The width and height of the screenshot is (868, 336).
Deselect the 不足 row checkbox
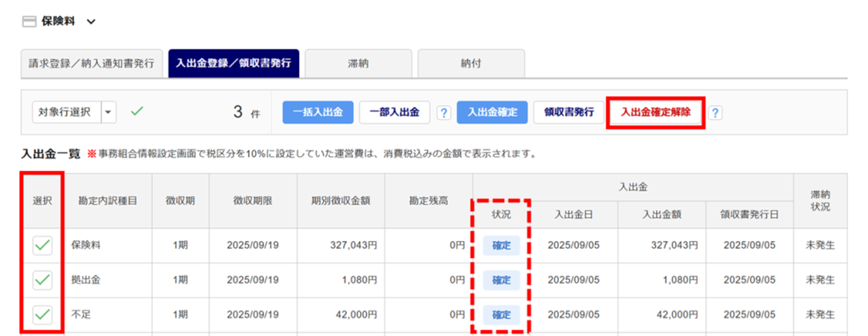click(x=42, y=315)
